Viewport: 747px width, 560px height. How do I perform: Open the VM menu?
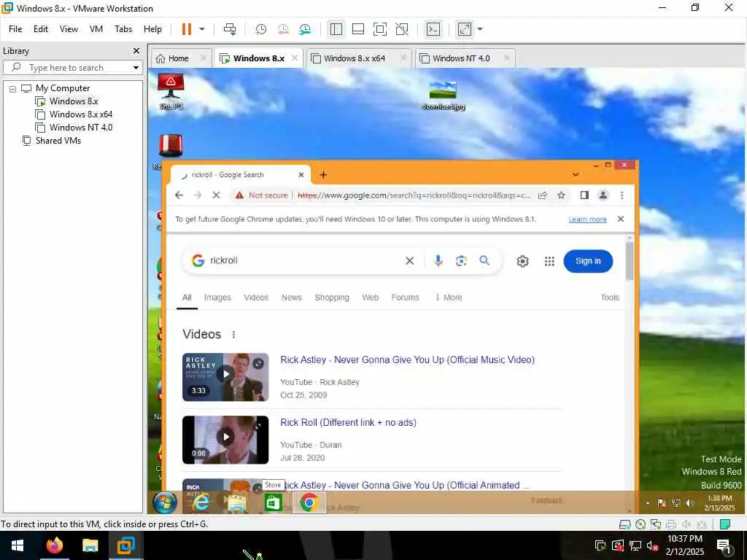[96, 29]
